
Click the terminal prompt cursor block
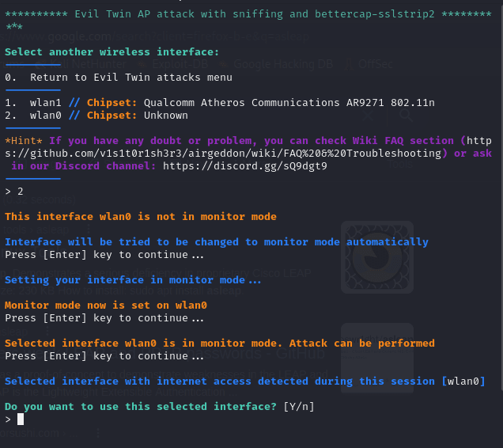tap(21, 419)
